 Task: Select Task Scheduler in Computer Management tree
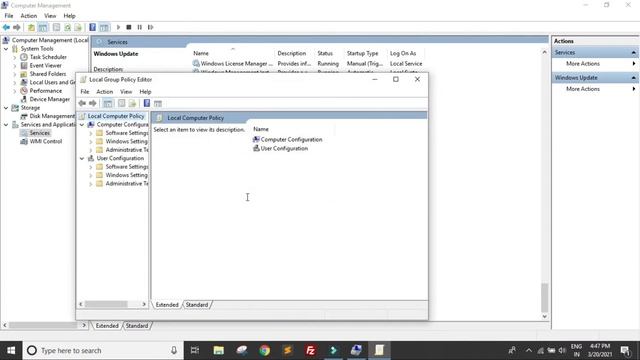pos(48,57)
